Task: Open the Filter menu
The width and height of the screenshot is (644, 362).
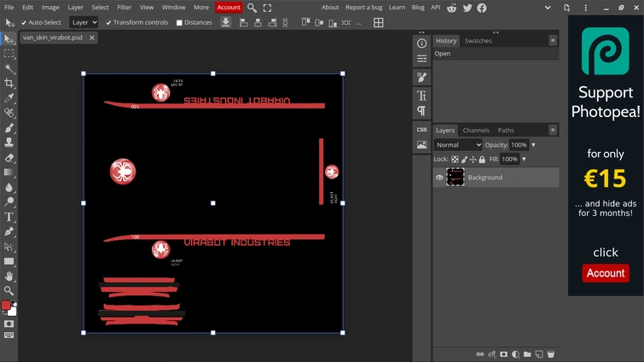Action: click(x=125, y=7)
